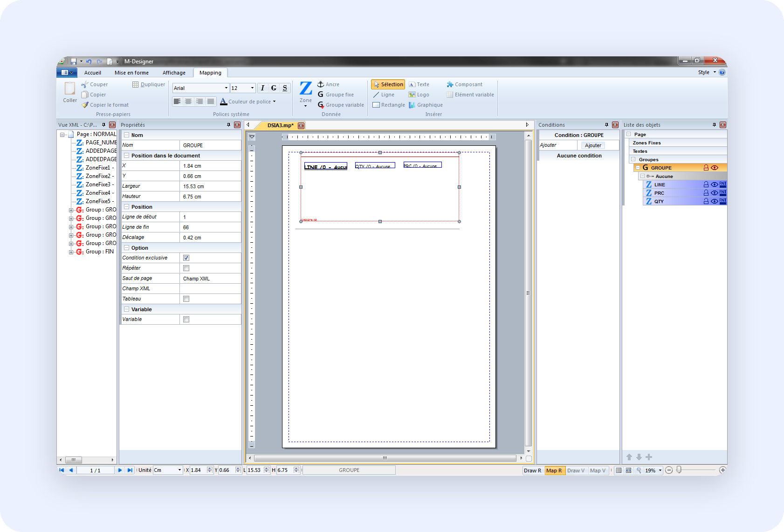Insert an Ancre anchor

click(x=328, y=84)
